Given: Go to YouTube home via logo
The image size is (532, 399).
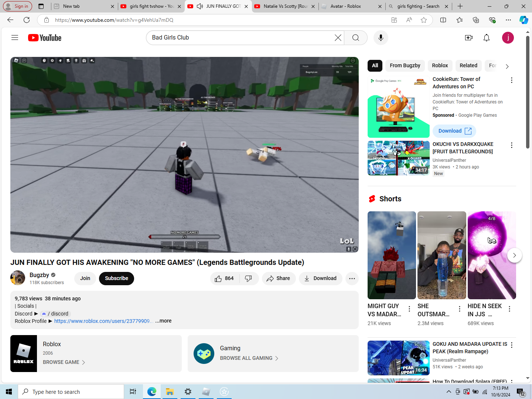Looking at the screenshot, I should [x=45, y=38].
